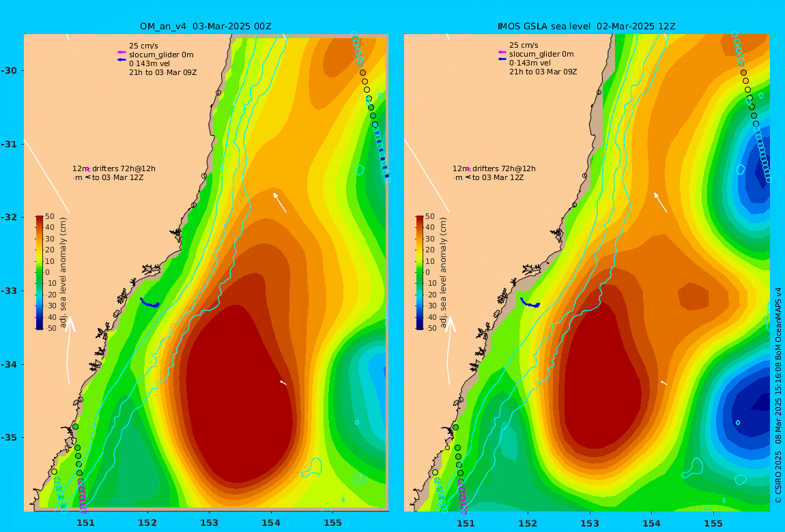Click the title 'OM_an_v4 03-Mar-2025 00Z'
785x532 pixels.
coord(205,27)
